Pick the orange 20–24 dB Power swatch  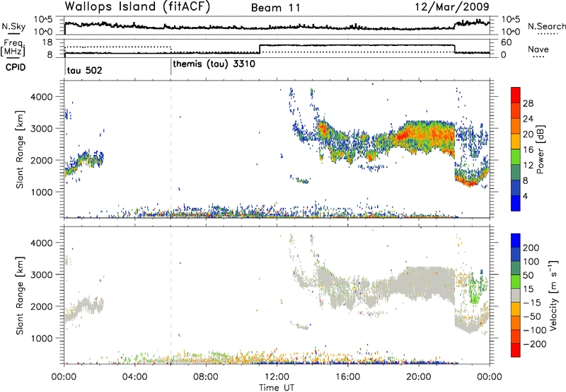point(516,126)
